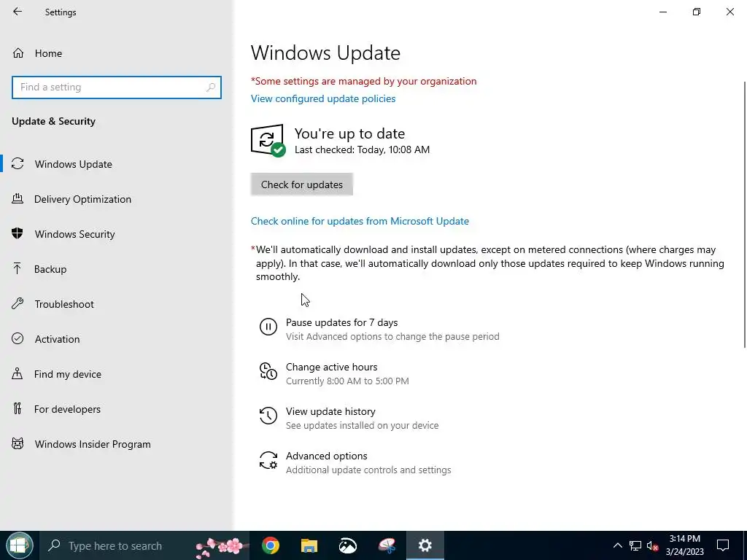The width and height of the screenshot is (747, 560).
Task: Open View configured update policies link
Action: [323, 98]
